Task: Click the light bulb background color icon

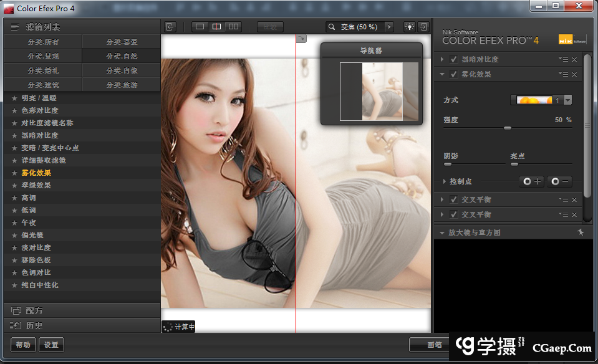Action: pos(409,27)
